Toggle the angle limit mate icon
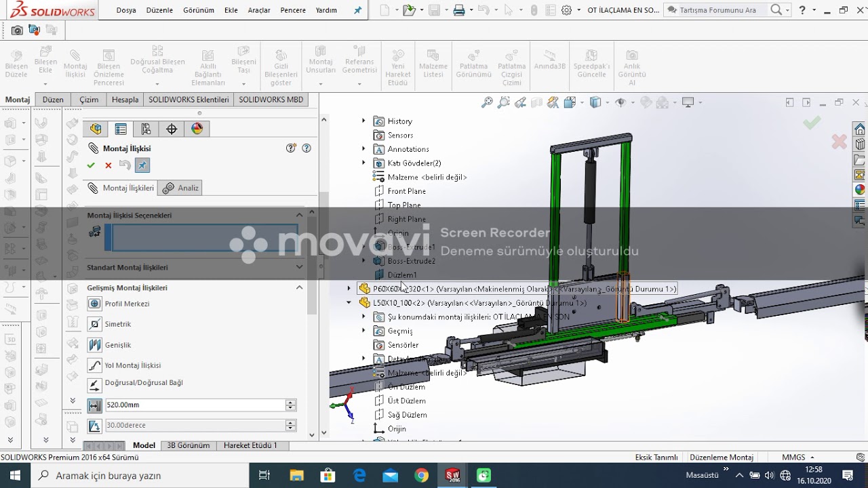This screenshot has height=488, width=868. [x=94, y=426]
